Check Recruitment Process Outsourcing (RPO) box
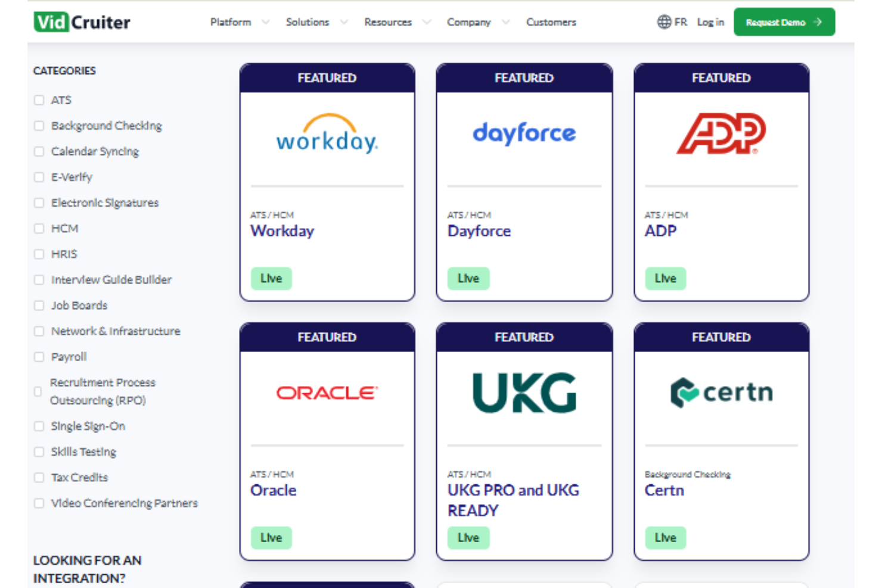Screen dimensions: 882x588 point(38,391)
